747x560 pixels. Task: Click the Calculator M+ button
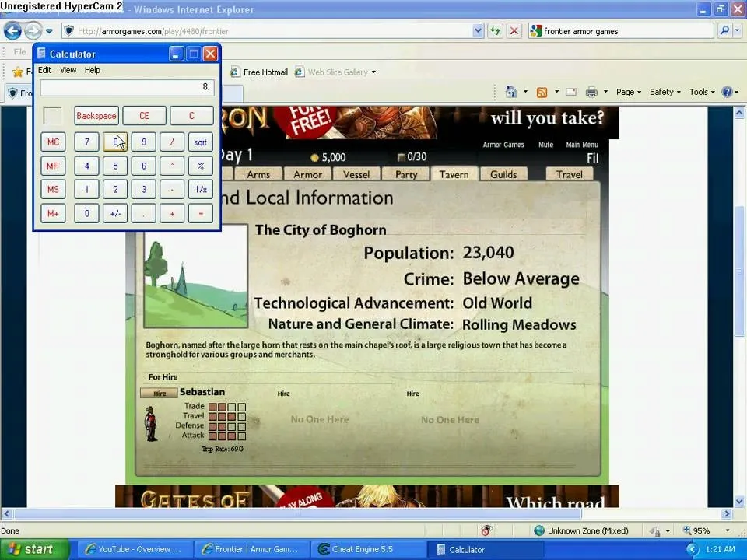53,213
